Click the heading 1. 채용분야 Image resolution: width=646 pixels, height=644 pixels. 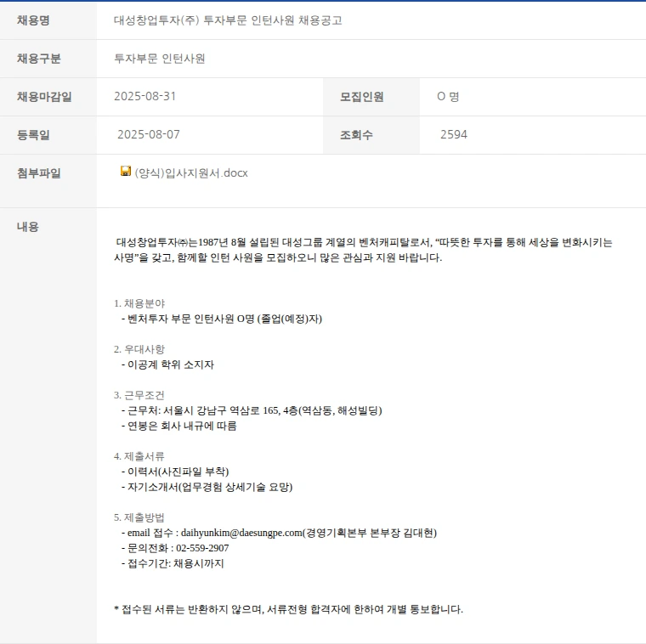[x=139, y=303]
